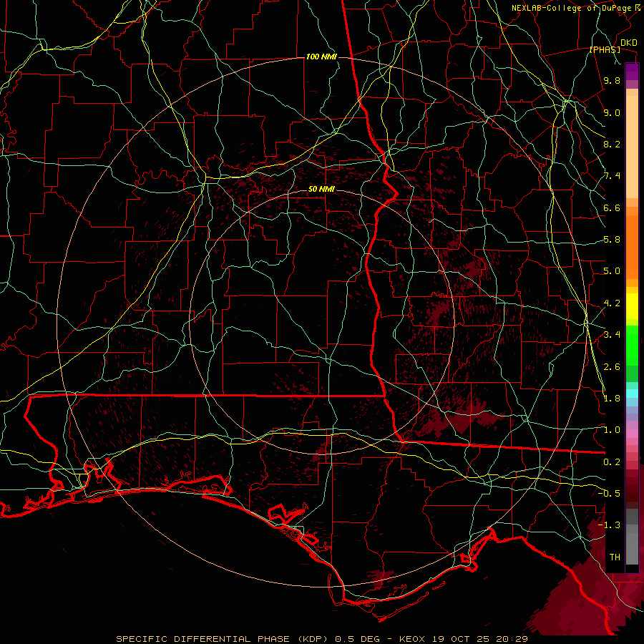Click the DKD product code label

pos(629,43)
